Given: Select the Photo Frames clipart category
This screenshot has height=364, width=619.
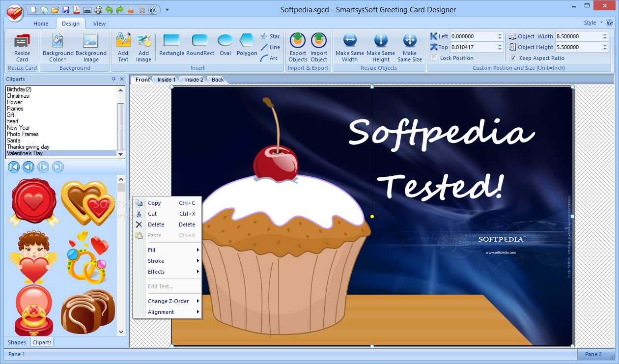Looking at the screenshot, I should 61,134.
